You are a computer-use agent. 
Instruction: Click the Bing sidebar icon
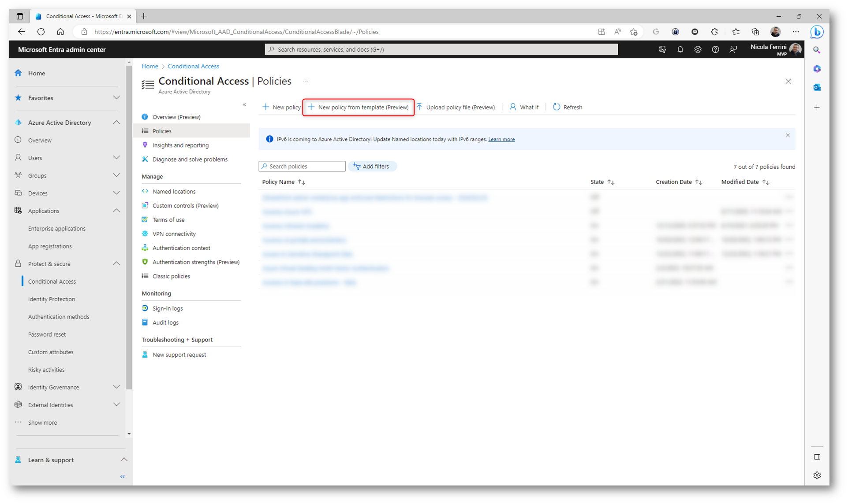click(x=817, y=32)
